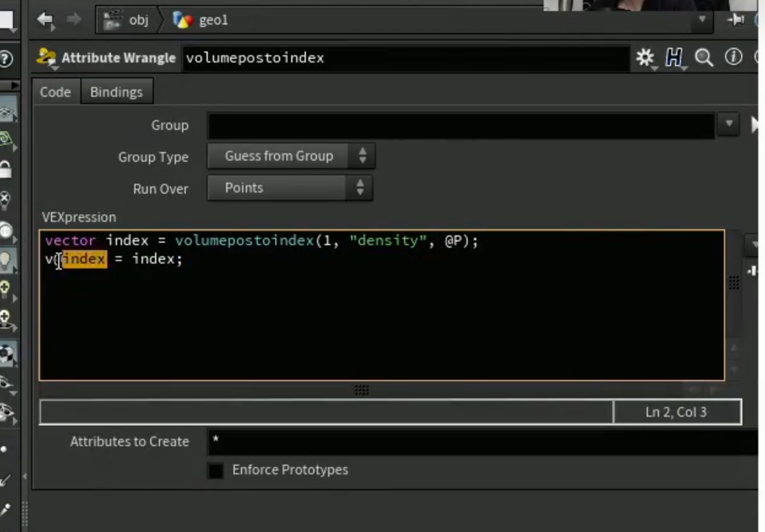Click the node name field volumepostoindex
Viewport: 765px width, 532px height.
pyautogui.click(x=405, y=58)
